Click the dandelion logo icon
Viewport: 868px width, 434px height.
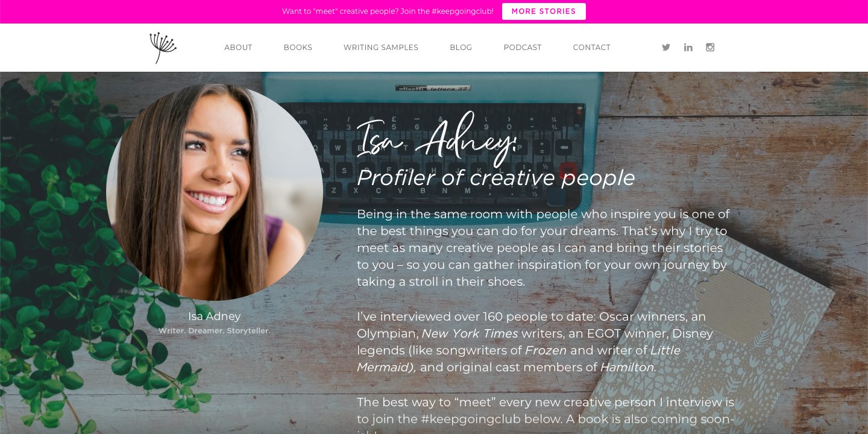click(163, 48)
